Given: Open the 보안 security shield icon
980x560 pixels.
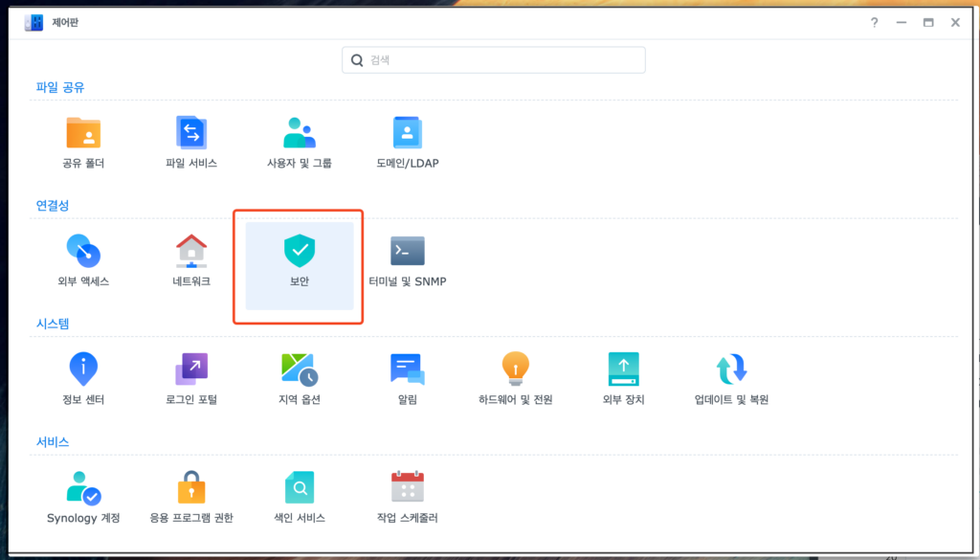Looking at the screenshot, I should click(x=300, y=251).
